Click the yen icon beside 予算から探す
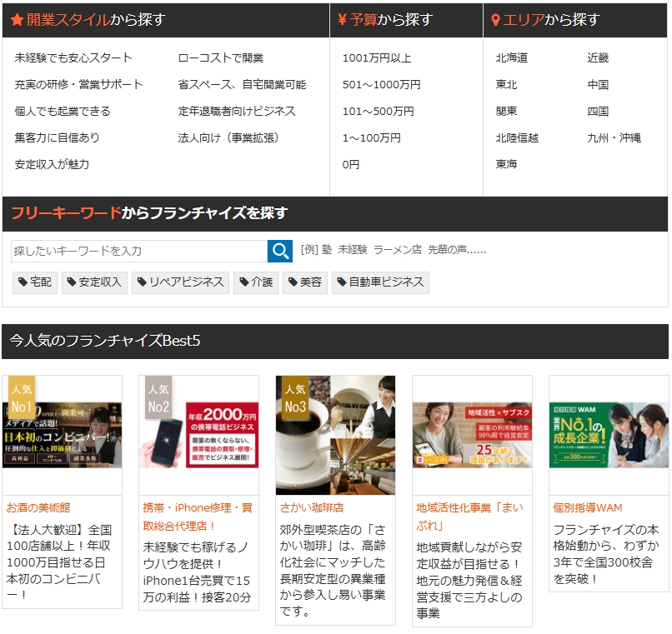672x634 pixels. click(x=342, y=20)
